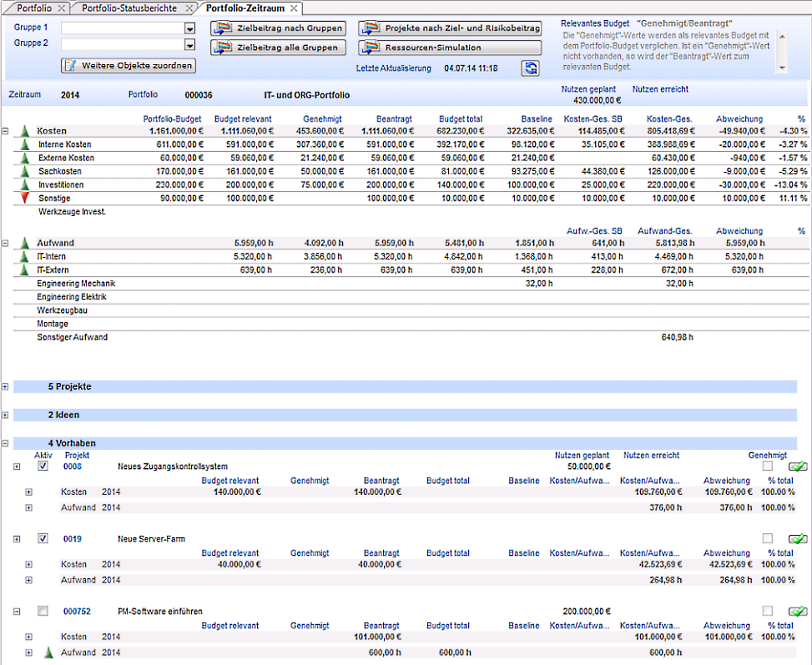
Task: Click the Ressourcen-Simulation button
Action: pos(450,48)
